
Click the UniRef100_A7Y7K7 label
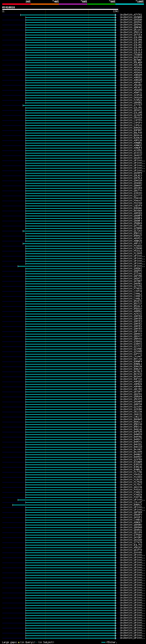[x=131, y=105]
